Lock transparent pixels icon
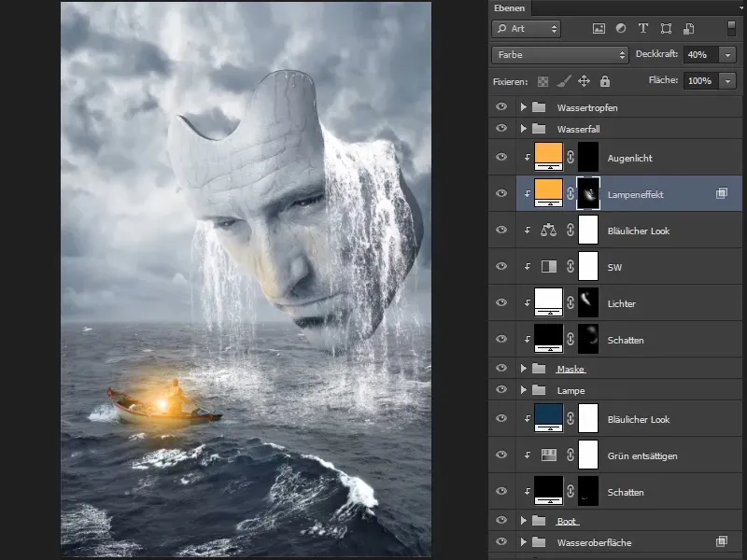 click(543, 82)
